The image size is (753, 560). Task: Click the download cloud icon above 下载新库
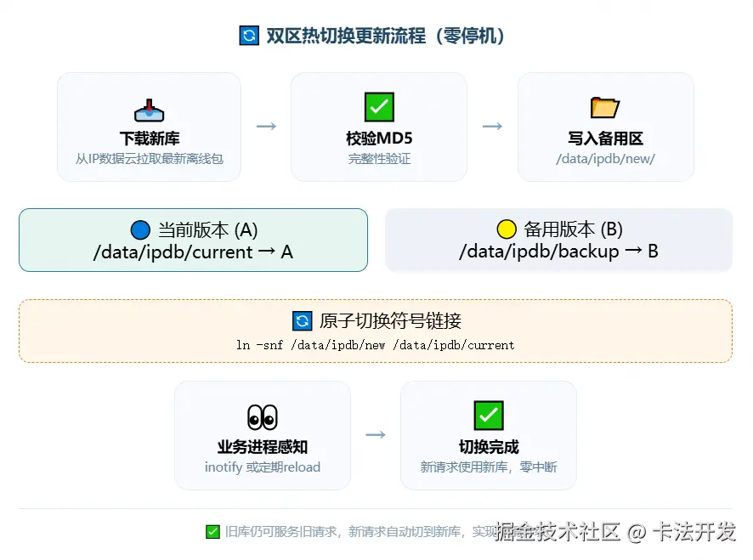[148, 108]
